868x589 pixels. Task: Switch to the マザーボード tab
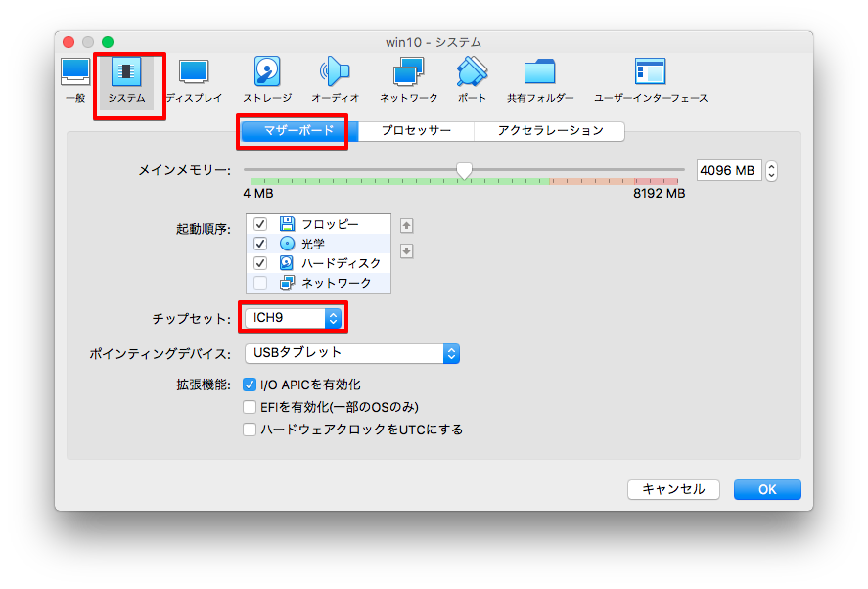pyautogui.click(x=298, y=131)
